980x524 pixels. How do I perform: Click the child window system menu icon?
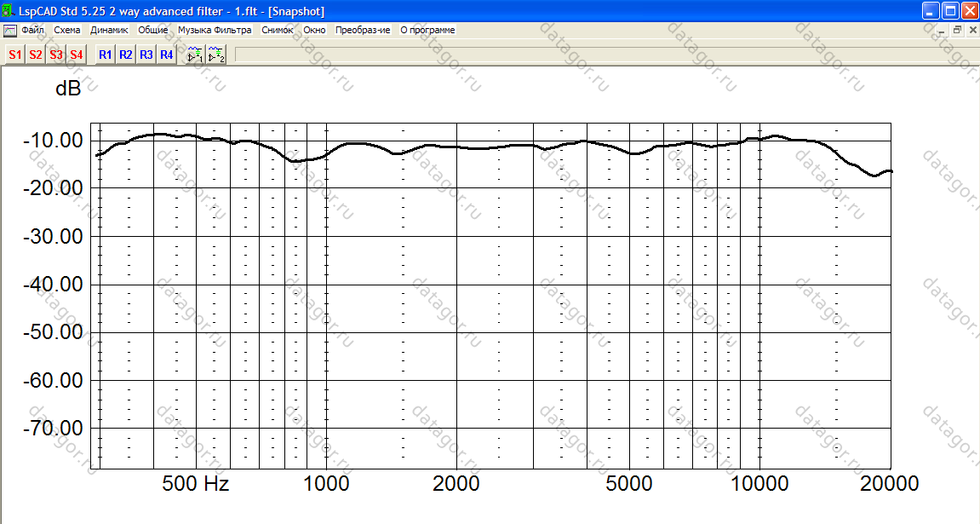point(9,30)
